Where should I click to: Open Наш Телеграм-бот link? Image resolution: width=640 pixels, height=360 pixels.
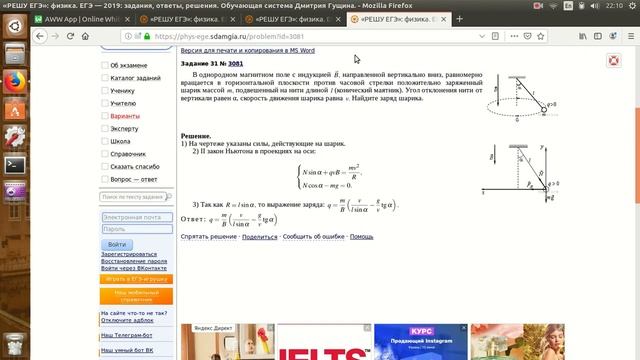[x=127, y=335]
